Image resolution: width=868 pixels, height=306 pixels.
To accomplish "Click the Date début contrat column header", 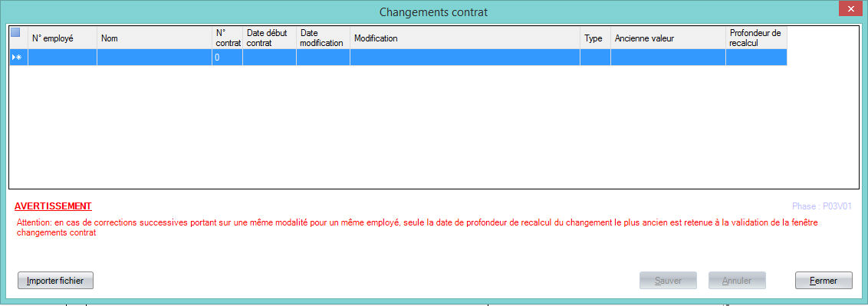I will pyautogui.click(x=270, y=38).
